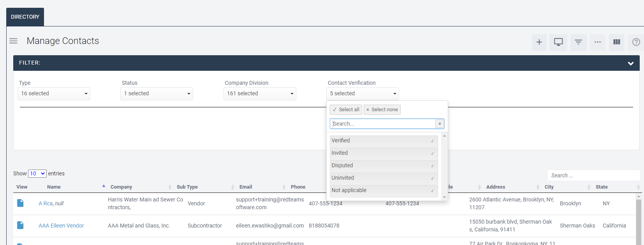
Task: Click the plus icon to add contact
Action: pyautogui.click(x=539, y=42)
